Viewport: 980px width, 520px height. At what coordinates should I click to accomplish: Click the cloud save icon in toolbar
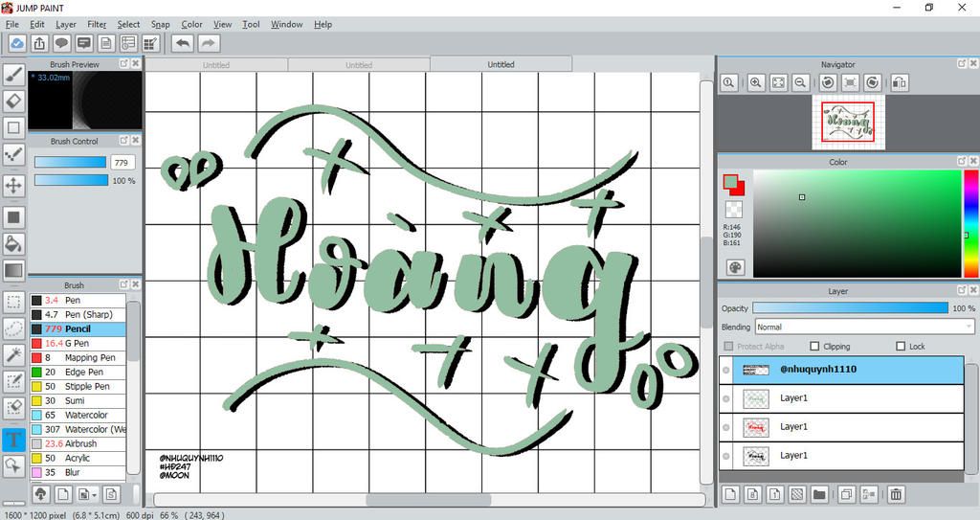pyautogui.click(x=17, y=43)
